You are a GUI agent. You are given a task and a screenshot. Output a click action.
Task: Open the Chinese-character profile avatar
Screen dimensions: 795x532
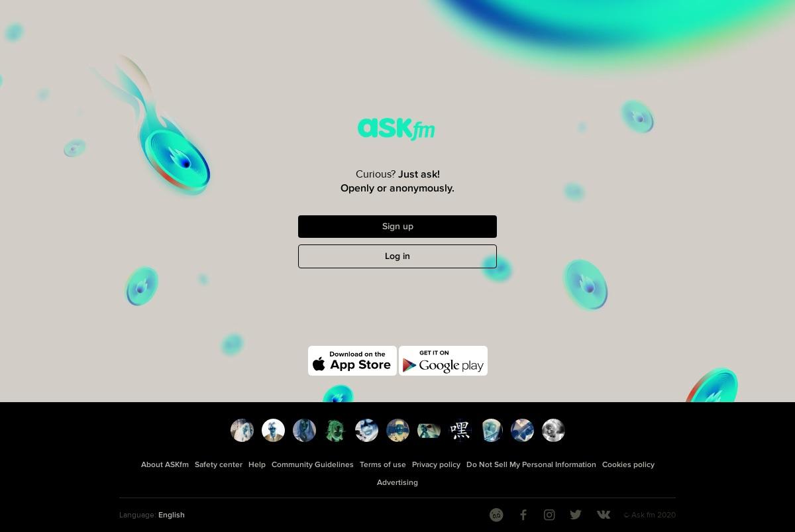pyautogui.click(x=460, y=430)
